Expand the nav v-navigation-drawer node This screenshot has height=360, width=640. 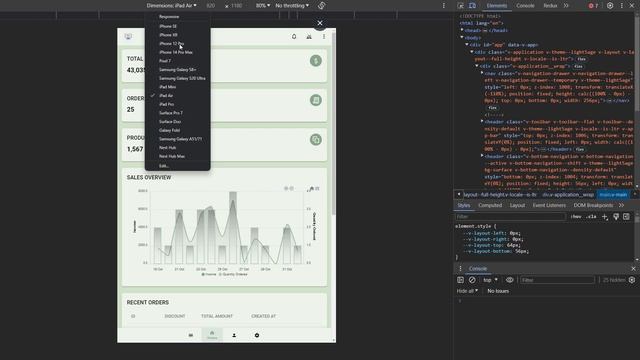pyautogui.click(x=482, y=73)
